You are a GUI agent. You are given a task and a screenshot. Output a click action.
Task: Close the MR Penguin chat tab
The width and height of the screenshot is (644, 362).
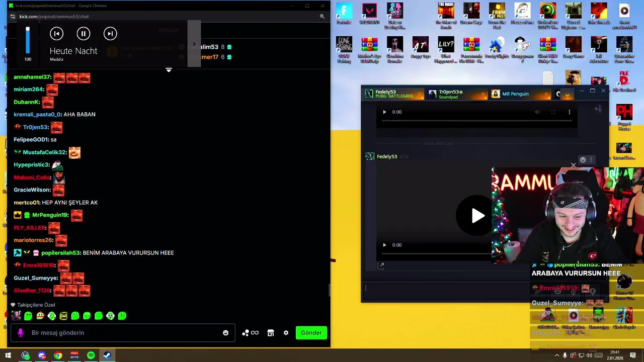click(x=546, y=94)
